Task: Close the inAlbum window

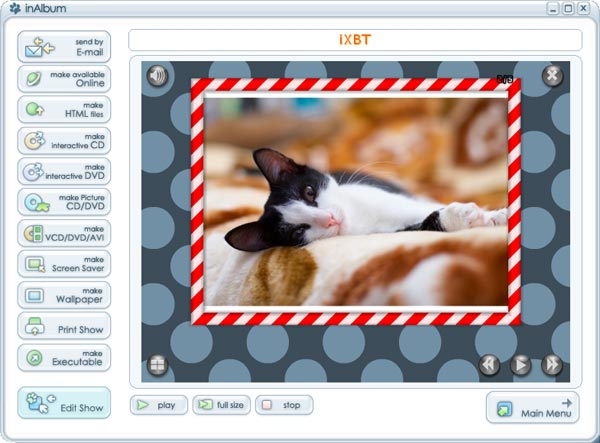Action: (583, 8)
